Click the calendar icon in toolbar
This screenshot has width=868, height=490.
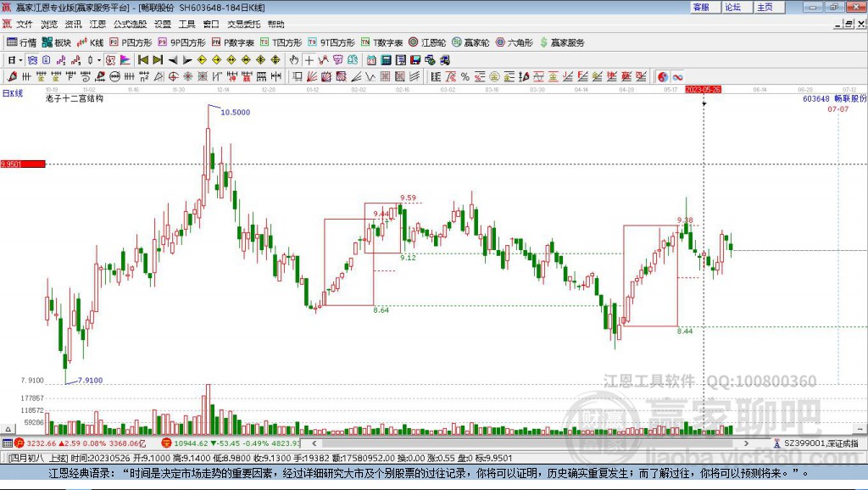click(371, 60)
